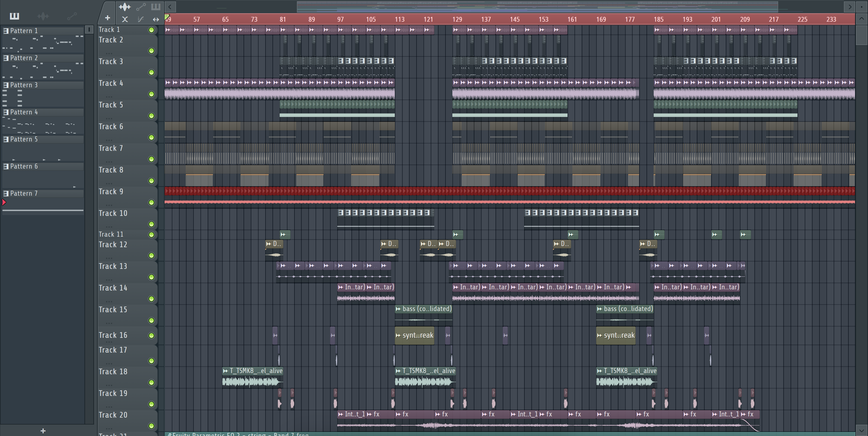Image resolution: width=868 pixels, height=436 pixels.
Task: Mute Track 16 with its green light
Action: (x=152, y=336)
